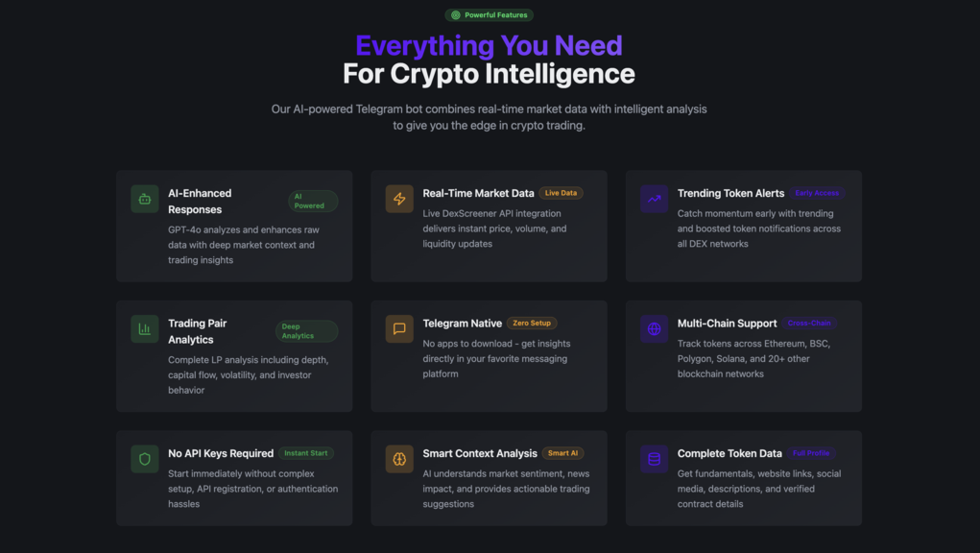Click the Deep Analytics badge
The image size is (980, 553).
306,331
